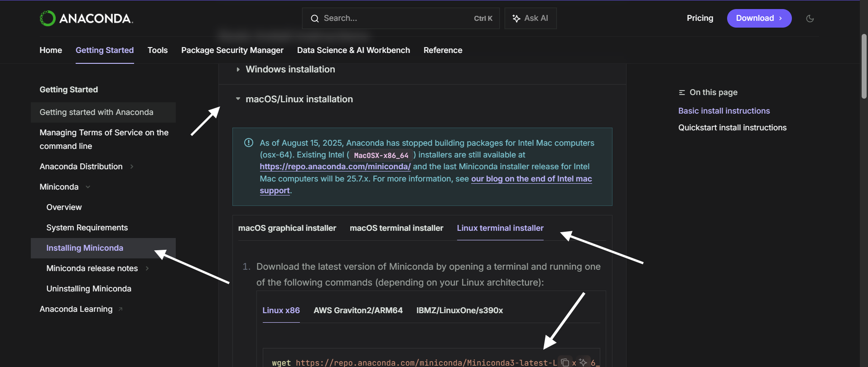The image size is (868, 367).
Task: Switch to AWS Graviton2/ARM64 tab
Action: [358, 310]
